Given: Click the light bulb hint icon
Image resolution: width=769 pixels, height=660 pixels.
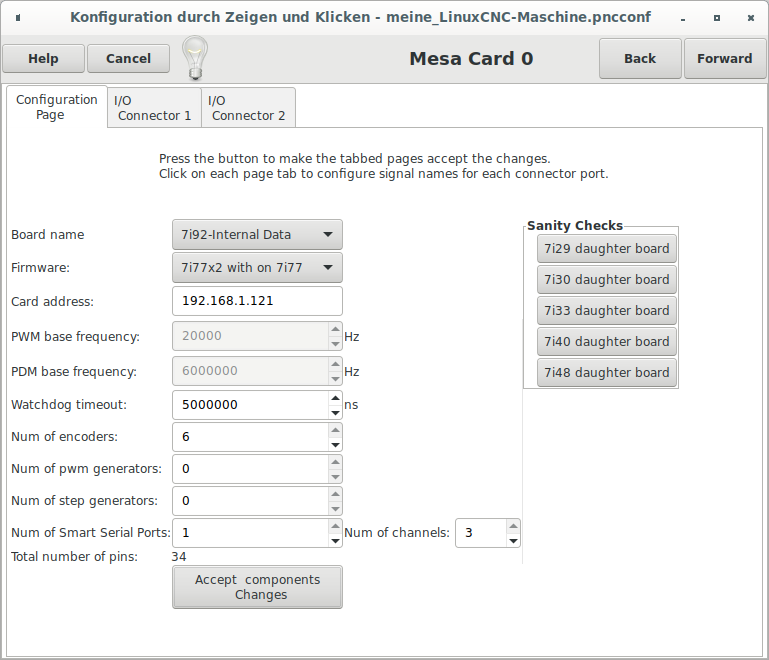Looking at the screenshot, I should (195, 58).
